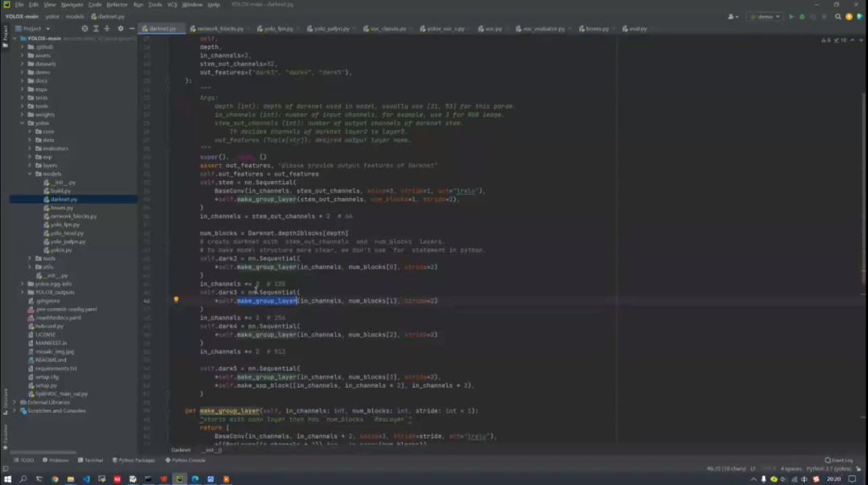Start debugging with the bug icon
868x485 pixels.
coord(801,16)
